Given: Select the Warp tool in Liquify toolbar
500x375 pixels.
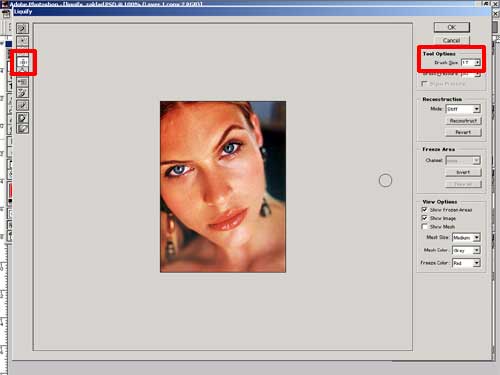Looking at the screenshot, I should coord(22,28).
